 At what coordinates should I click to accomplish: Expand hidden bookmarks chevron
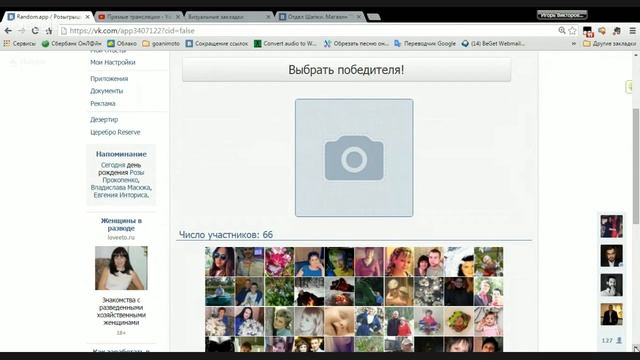[x=573, y=43]
